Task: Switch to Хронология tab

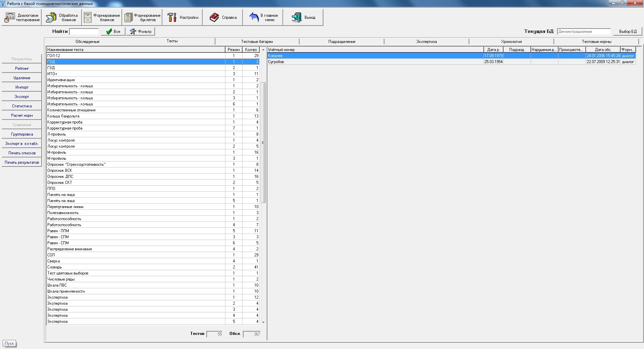Action: (x=511, y=42)
